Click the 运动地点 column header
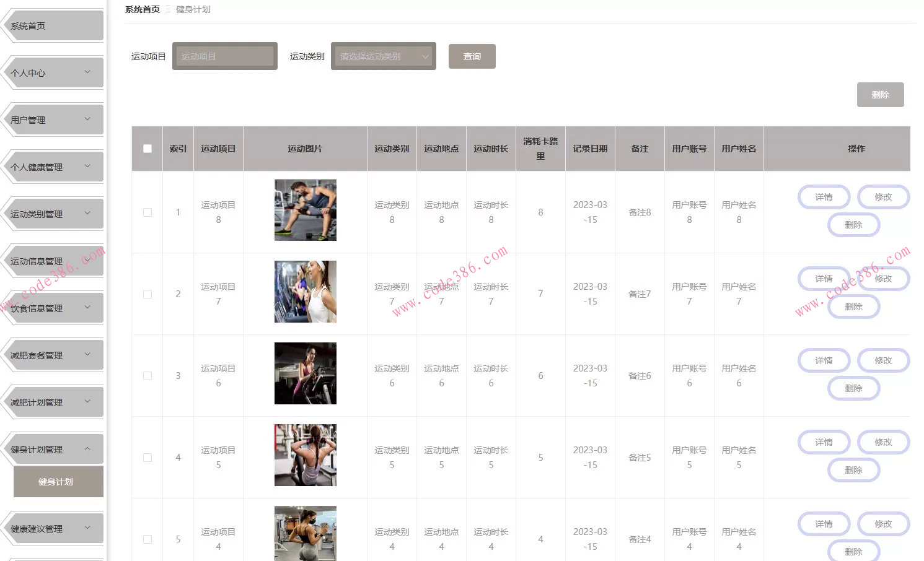This screenshot has height=561, width=924. tap(441, 149)
